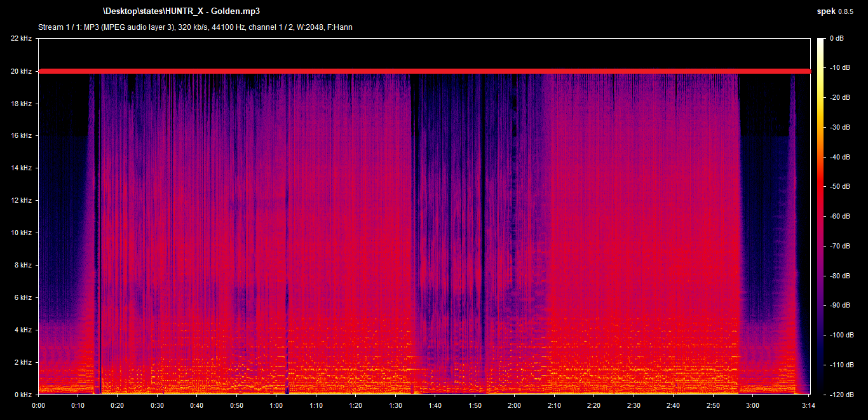The image size is (868, 420).
Task: Click the HUNTR_X - Golden.mp3 file title
Action: tap(180, 11)
